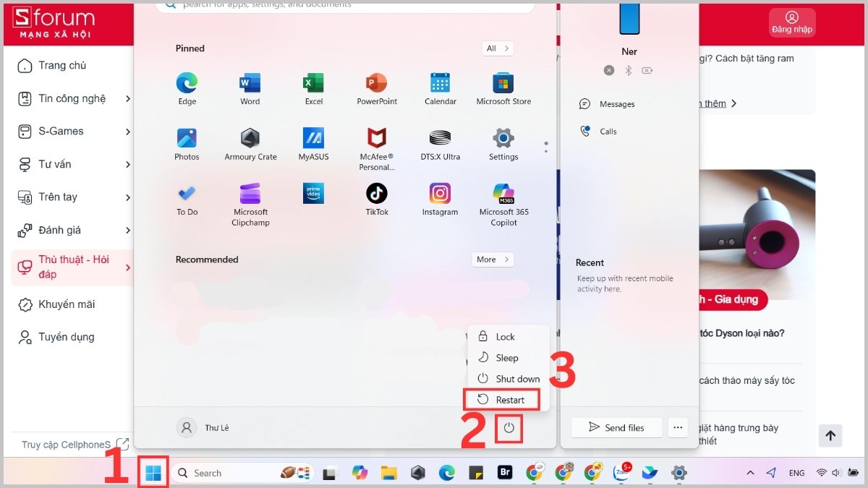Select Restart in the power menu

(502, 400)
